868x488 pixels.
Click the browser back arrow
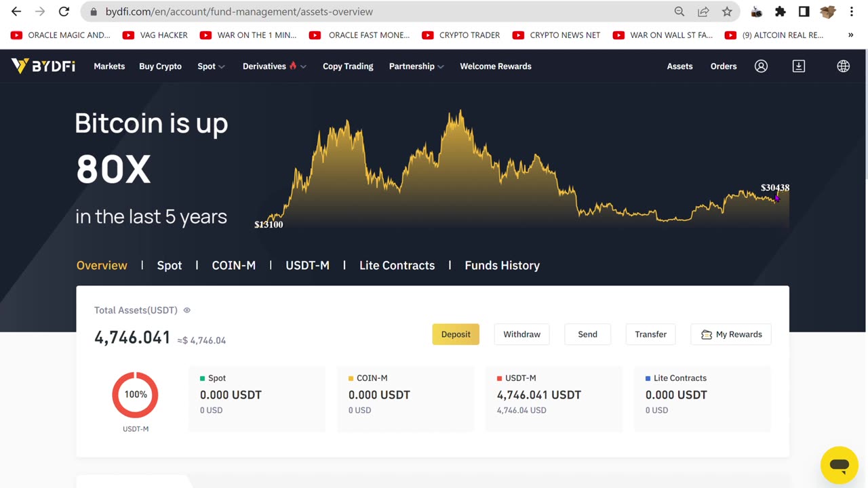[16, 12]
